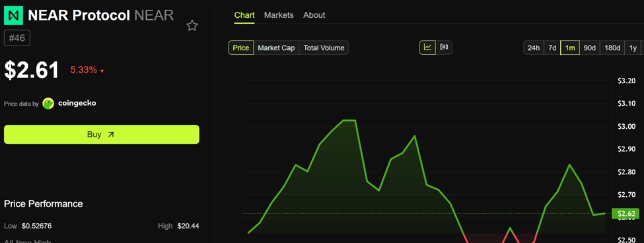Click the green Buy button
The height and width of the screenshot is (243, 644).
(102, 135)
